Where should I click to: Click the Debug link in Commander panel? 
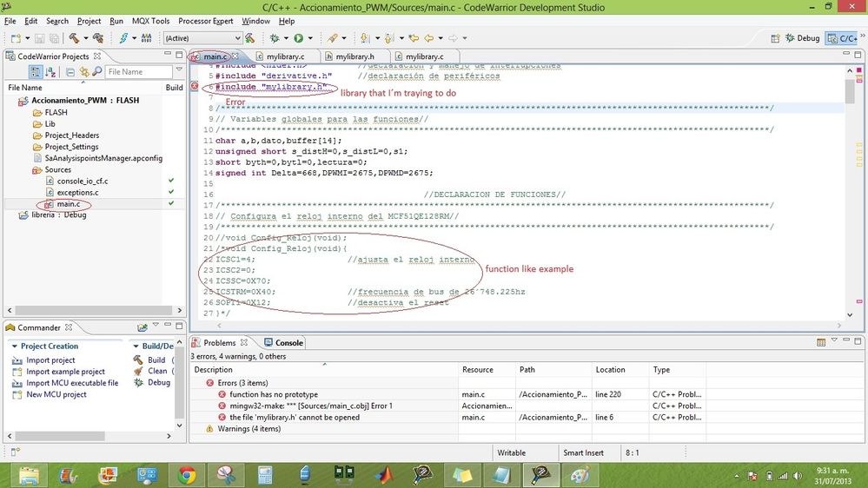159,382
